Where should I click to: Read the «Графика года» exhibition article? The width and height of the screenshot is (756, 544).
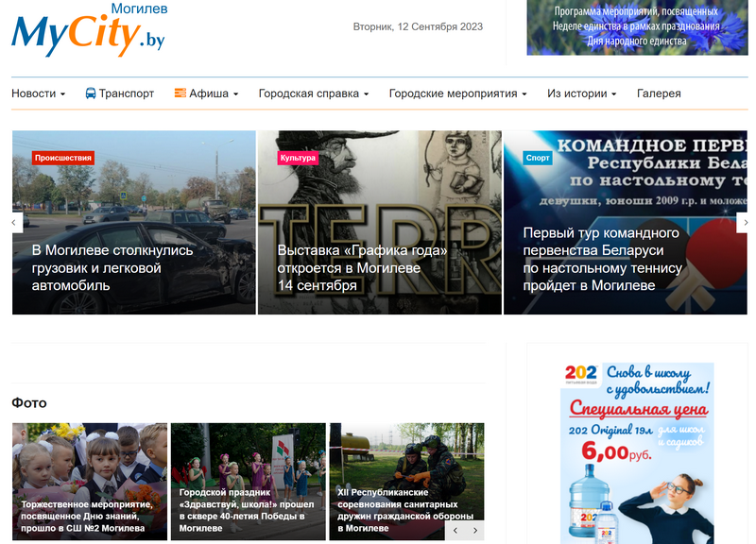pyautogui.click(x=362, y=267)
